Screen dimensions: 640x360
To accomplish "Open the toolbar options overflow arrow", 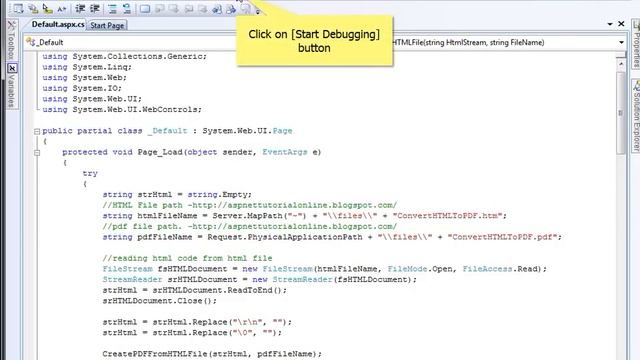I will [258, 11].
